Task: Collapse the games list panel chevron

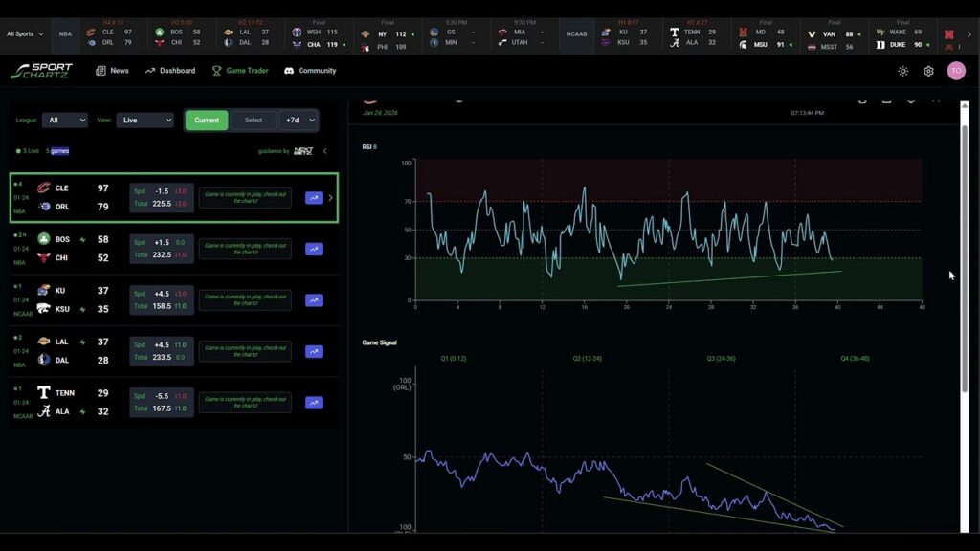Action: [x=324, y=151]
